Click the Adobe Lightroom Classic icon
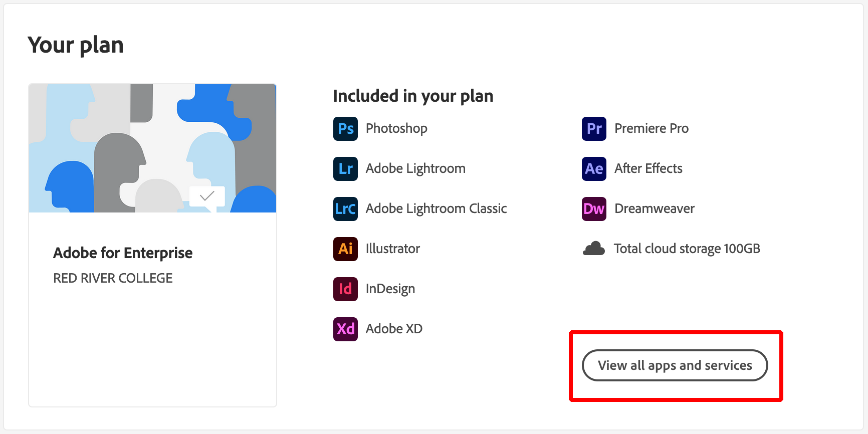Screen dimensions: 868x434 click(345, 208)
